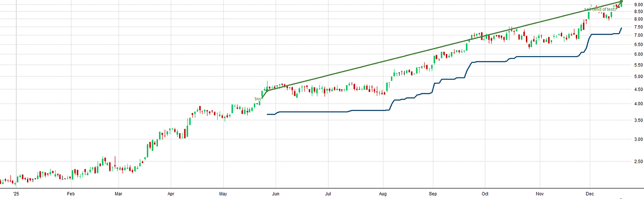Click the Apr label on time axis

click(x=171, y=194)
